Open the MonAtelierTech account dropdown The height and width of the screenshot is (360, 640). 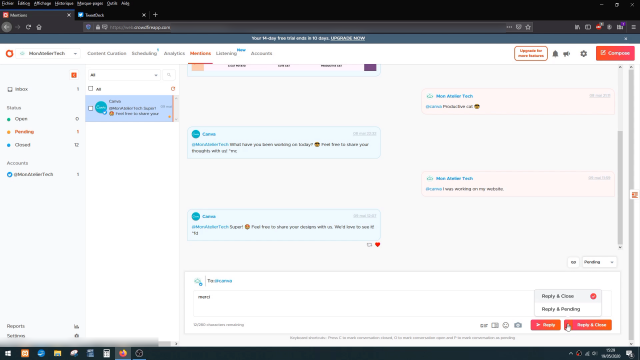[48, 53]
